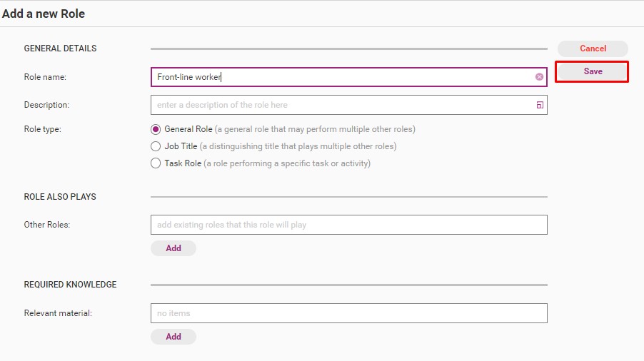Click the ROLE ALSO PLAYS section heading
Image resolution: width=644 pixels, height=361 pixels.
coord(60,197)
